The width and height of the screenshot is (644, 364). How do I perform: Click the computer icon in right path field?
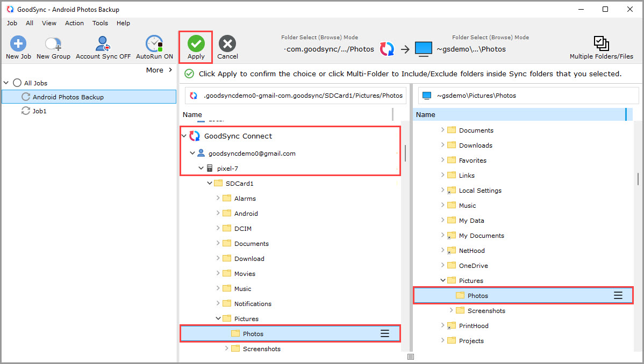427,96
